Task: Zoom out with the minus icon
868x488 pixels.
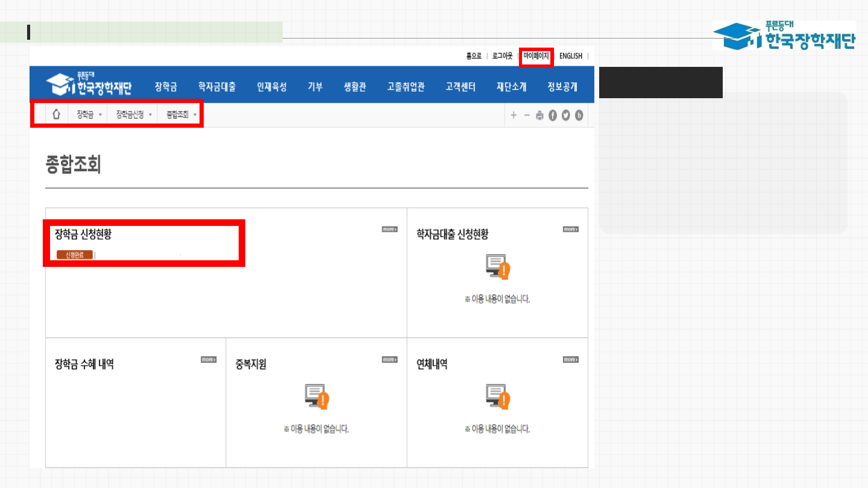Action: (x=527, y=116)
